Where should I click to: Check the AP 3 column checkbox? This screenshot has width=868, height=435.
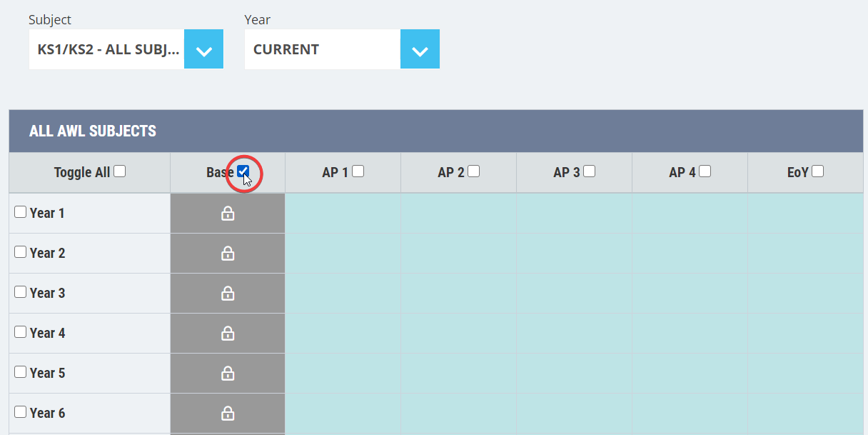[590, 171]
